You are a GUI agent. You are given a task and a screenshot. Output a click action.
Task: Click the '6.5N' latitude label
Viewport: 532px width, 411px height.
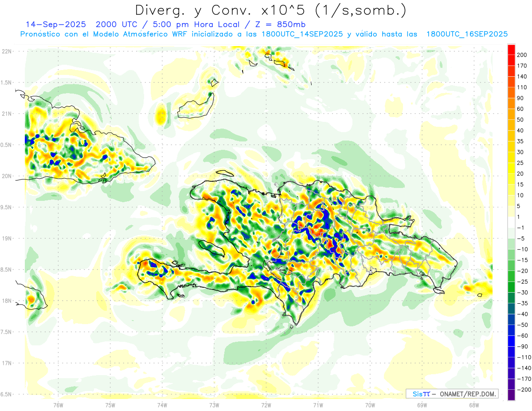pyautogui.click(x=7, y=394)
